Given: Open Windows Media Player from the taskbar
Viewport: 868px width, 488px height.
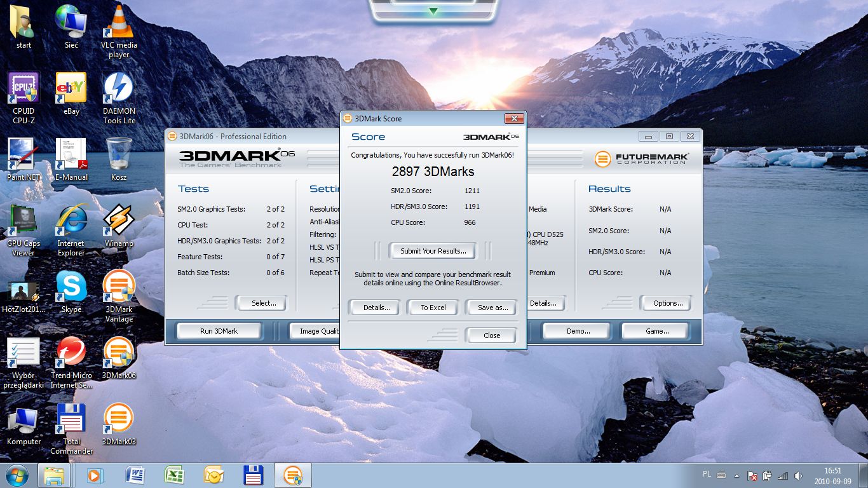Looking at the screenshot, I should tap(95, 475).
